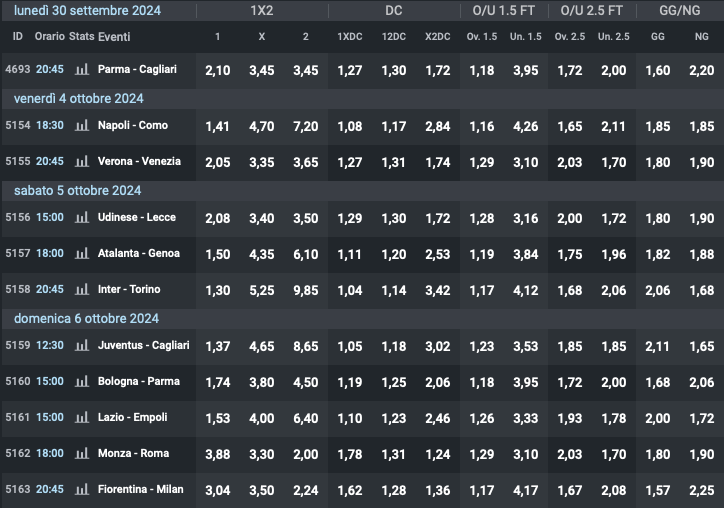
Task: Open stats icon for Parma - Cagliari
Action: 82,70
